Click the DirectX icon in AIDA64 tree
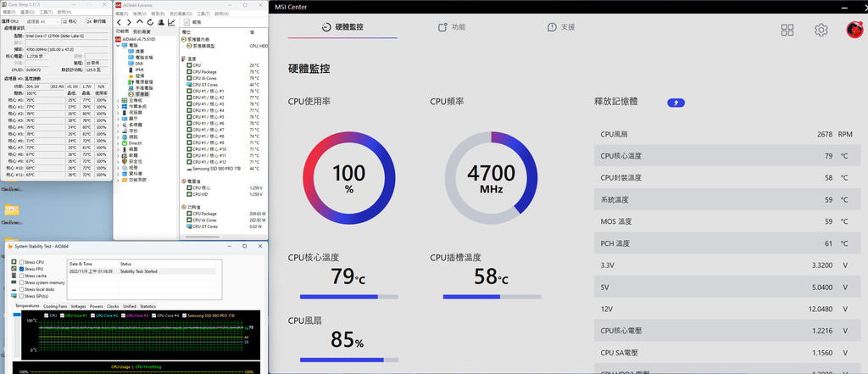The image size is (868, 374). [x=125, y=143]
